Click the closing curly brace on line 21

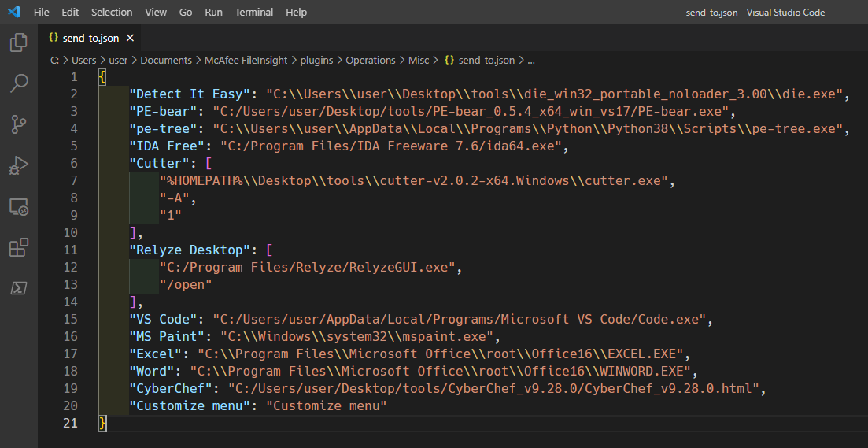(x=102, y=423)
